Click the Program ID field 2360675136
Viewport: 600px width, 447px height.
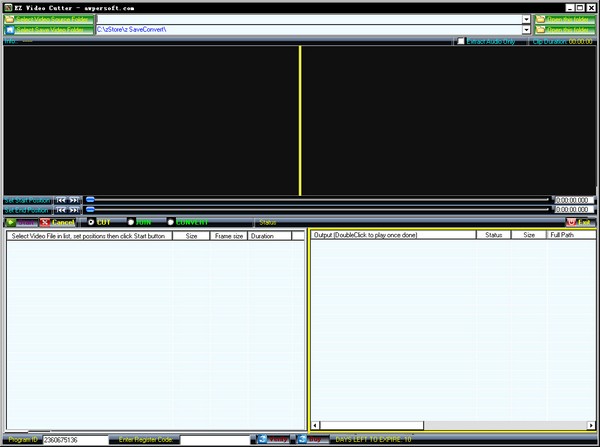point(75,440)
